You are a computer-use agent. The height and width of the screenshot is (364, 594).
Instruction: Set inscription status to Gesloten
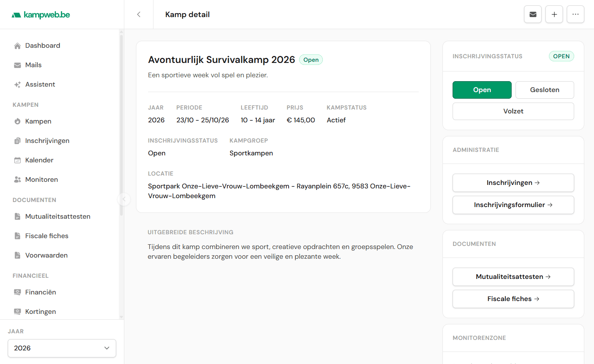pos(545,90)
